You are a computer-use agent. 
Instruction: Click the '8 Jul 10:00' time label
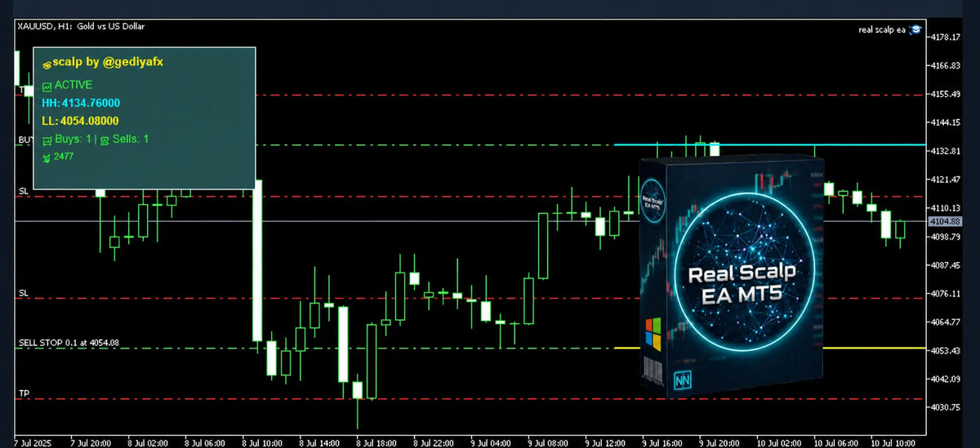(262, 441)
